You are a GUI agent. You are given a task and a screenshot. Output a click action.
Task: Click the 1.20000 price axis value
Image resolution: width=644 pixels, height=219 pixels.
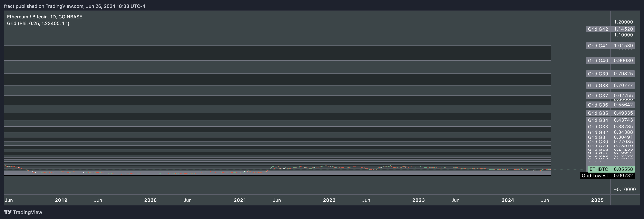coord(623,22)
